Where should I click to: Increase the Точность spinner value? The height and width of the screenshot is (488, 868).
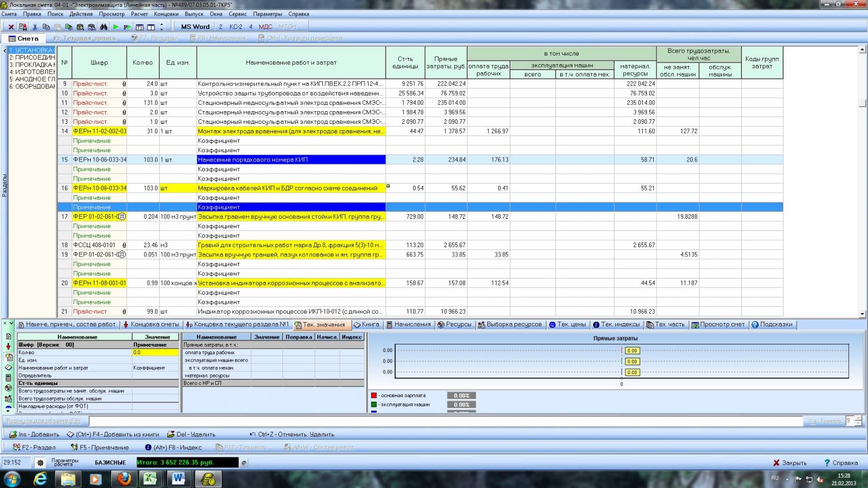coord(858,419)
